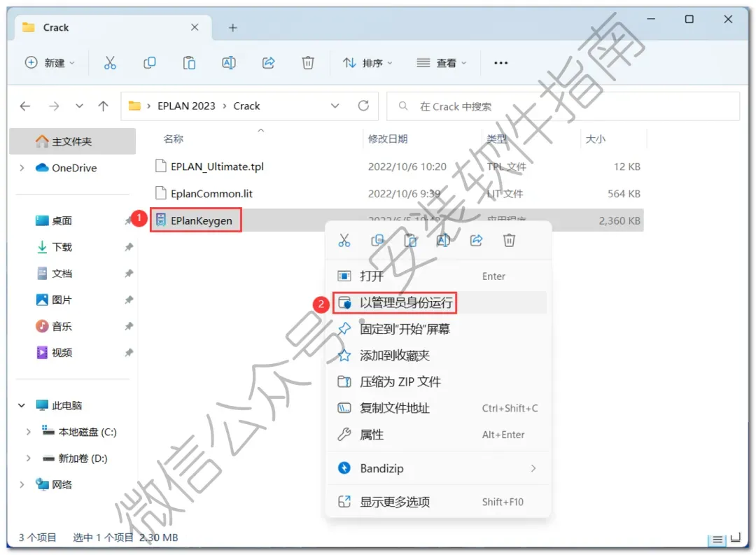Sort by 修改日期 column header

click(x=388, y=139)
